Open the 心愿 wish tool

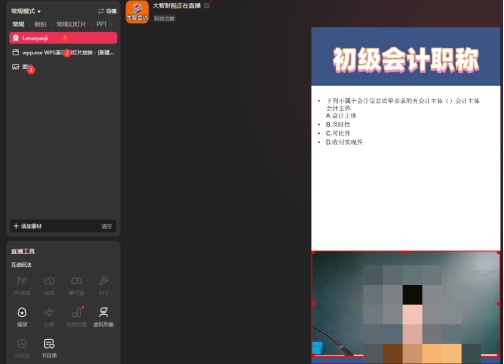point(49,317)
